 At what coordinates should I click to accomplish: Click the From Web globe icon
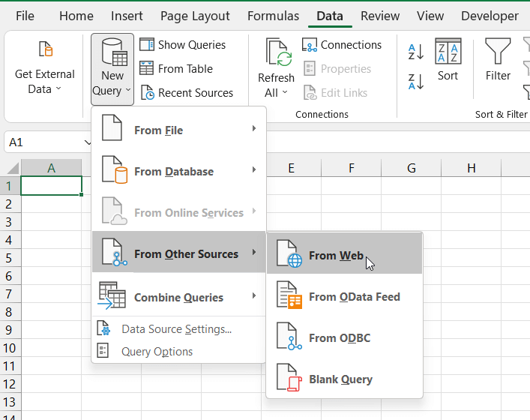(289, 253)
